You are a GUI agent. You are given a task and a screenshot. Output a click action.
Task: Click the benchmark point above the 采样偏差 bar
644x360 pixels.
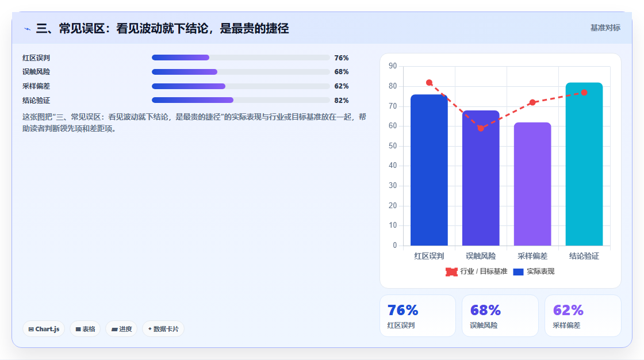coord(532,102)
